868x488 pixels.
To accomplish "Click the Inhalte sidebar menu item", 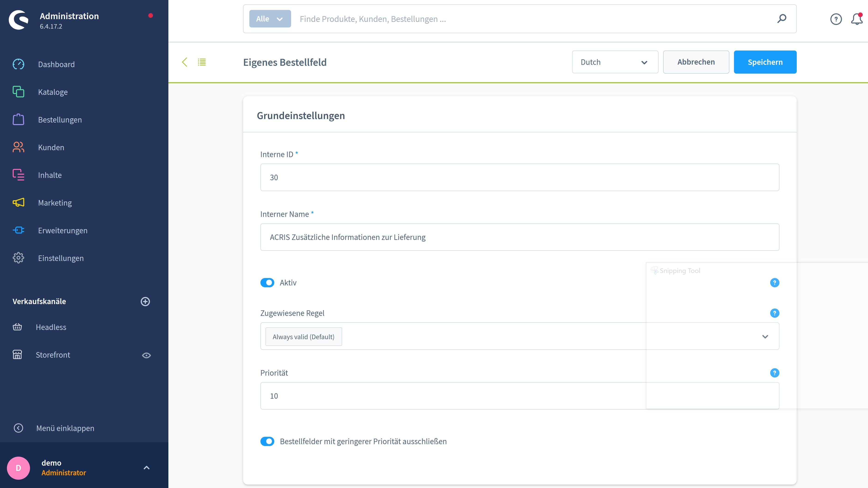I will click(x=50, y=175).
